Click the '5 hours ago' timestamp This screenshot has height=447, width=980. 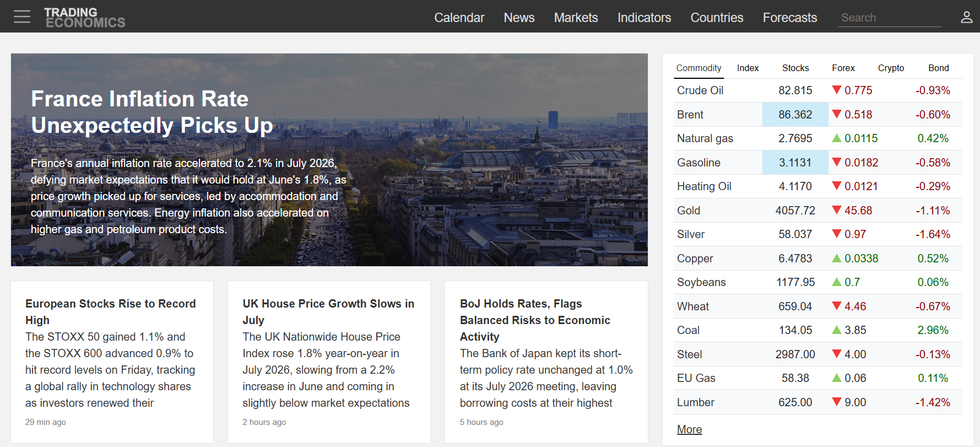click(x=481, y=422)
